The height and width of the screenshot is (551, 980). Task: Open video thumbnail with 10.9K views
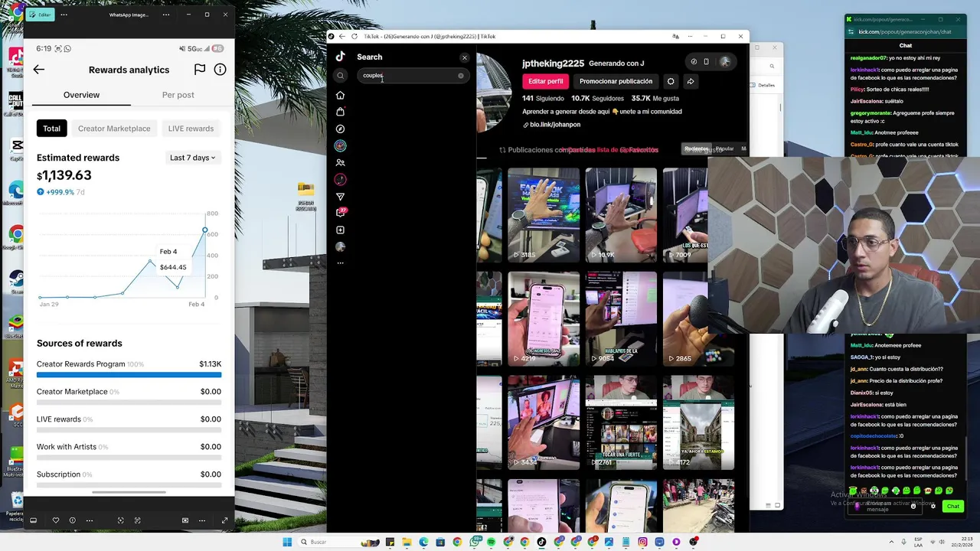tap(621, 214)
